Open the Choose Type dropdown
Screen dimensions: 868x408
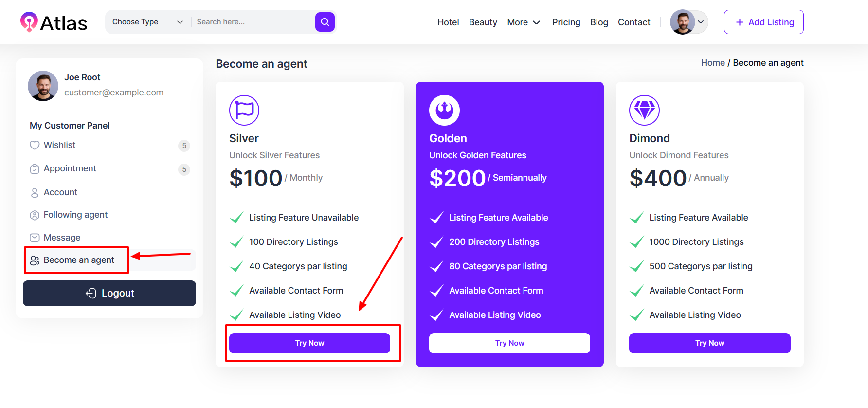(147, 22)
